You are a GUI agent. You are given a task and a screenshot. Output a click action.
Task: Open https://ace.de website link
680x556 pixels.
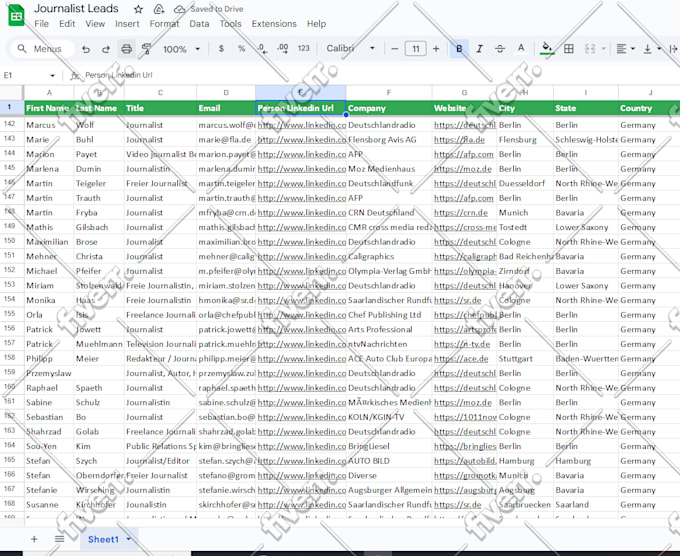click(461, 359)
